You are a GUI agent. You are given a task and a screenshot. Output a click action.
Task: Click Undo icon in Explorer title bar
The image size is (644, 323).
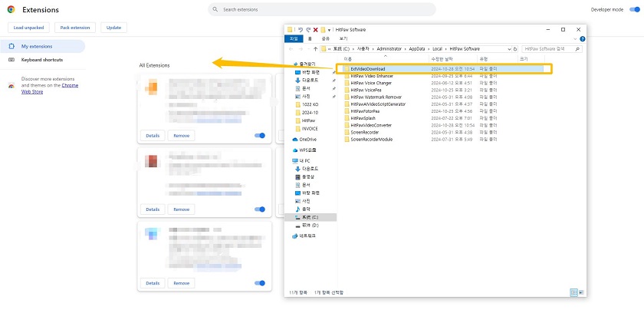tap(301, 30)
